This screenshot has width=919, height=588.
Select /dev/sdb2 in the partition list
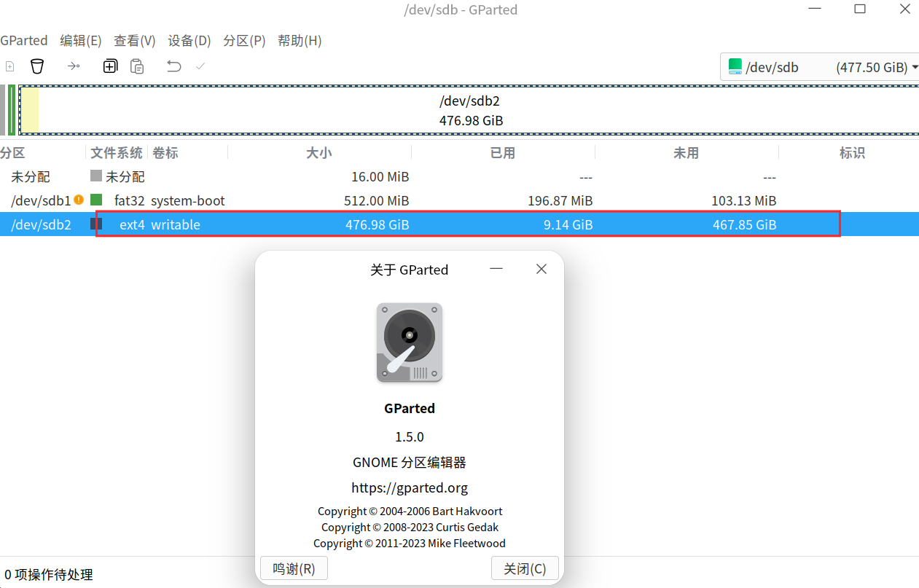[x=41, y=224]
